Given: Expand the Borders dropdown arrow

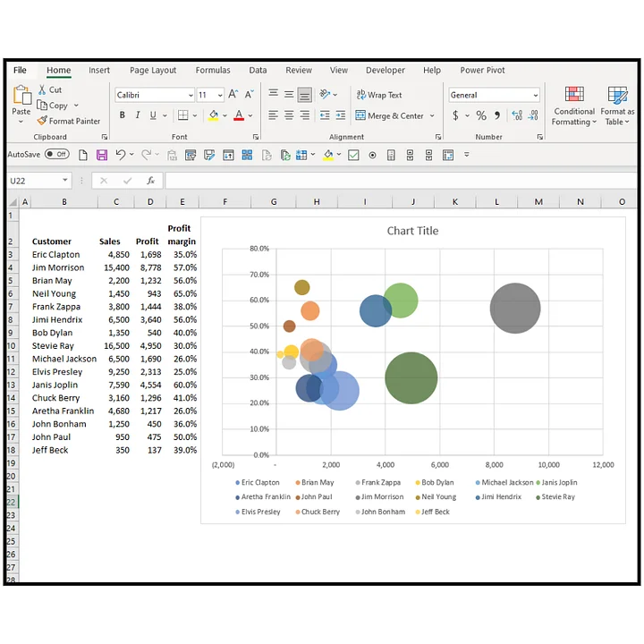Looking at the screenshot, I should pyautogui.click(x=195, y=115).
